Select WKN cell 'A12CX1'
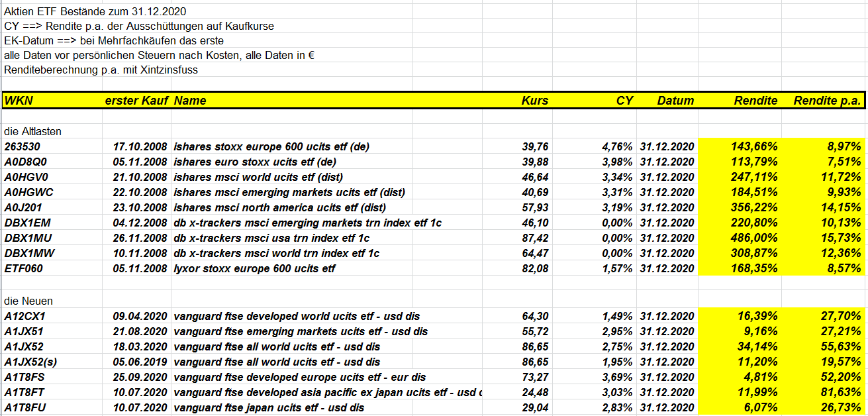868x416 pixels. coord(24,317)
